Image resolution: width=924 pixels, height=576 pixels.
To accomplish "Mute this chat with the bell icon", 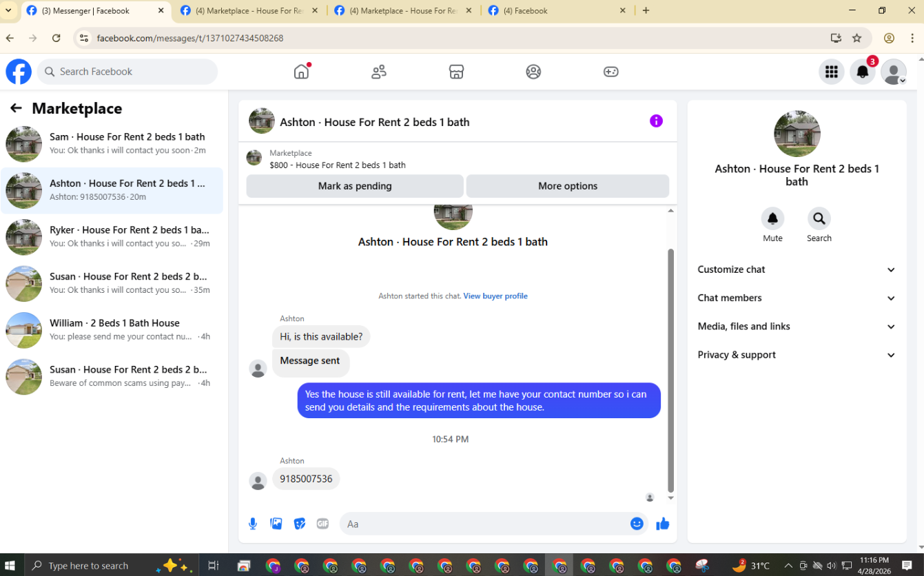I will click(772, 218).
